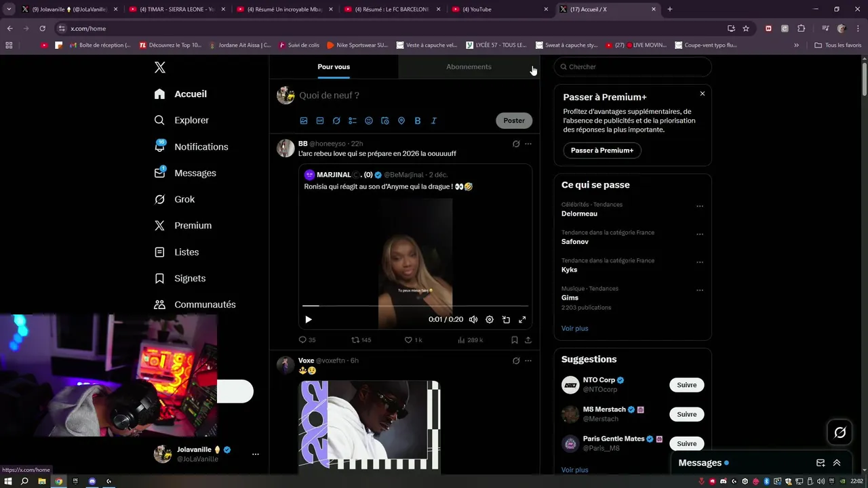The height and width of the screenshot is (488, 868).
Task: Add a poll to the new post
Action: click(353, 121)
